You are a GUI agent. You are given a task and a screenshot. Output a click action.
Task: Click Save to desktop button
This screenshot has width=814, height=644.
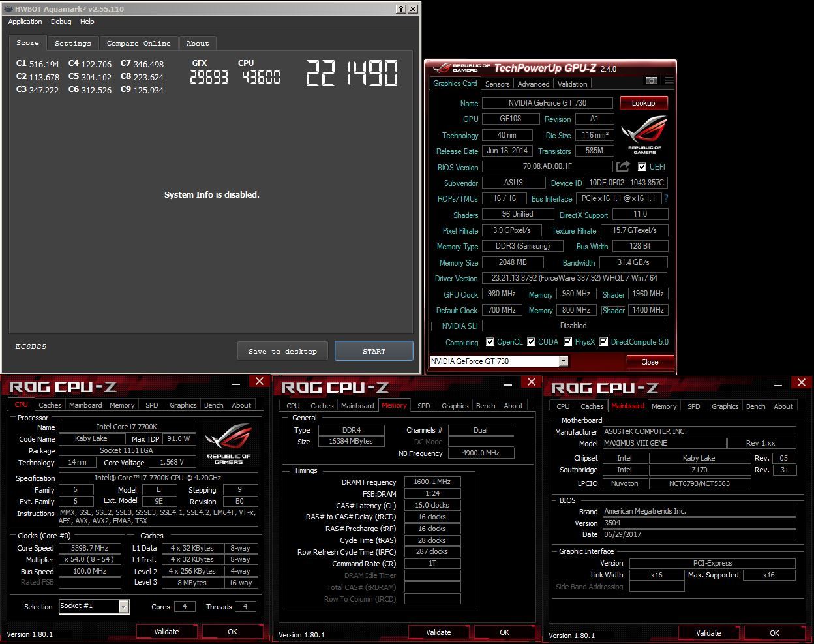coord(282,351)
